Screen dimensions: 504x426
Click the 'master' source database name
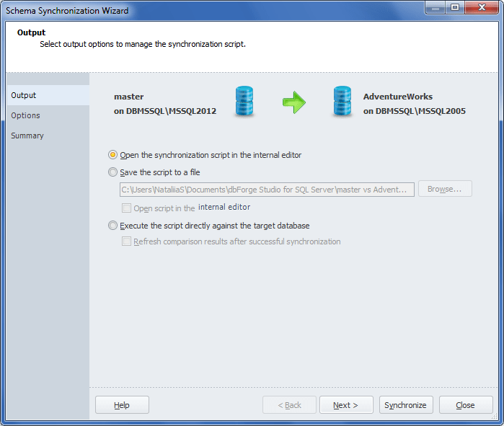[128, 97]
